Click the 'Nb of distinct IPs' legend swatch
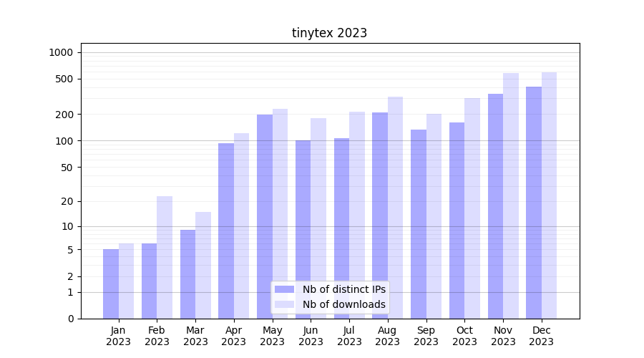This screenshot has height=358, width=644. [284, 289]
